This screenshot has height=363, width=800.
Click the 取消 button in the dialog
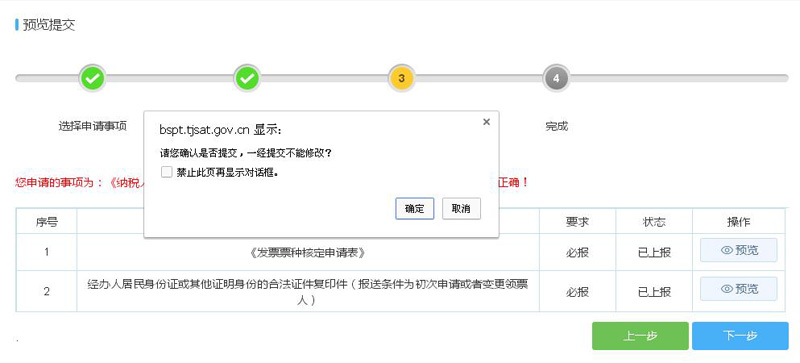[461, 209]
